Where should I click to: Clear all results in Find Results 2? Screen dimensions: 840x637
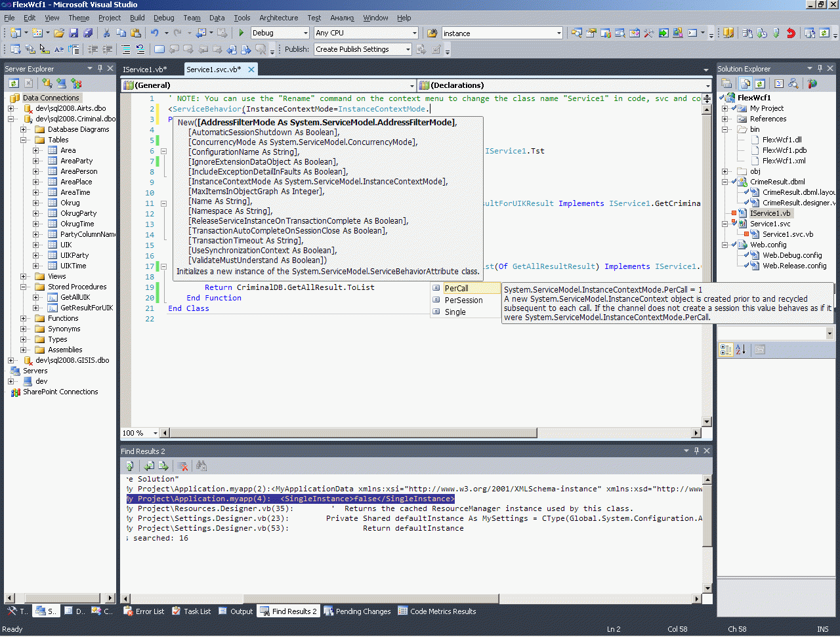click(x=183, y=466)
